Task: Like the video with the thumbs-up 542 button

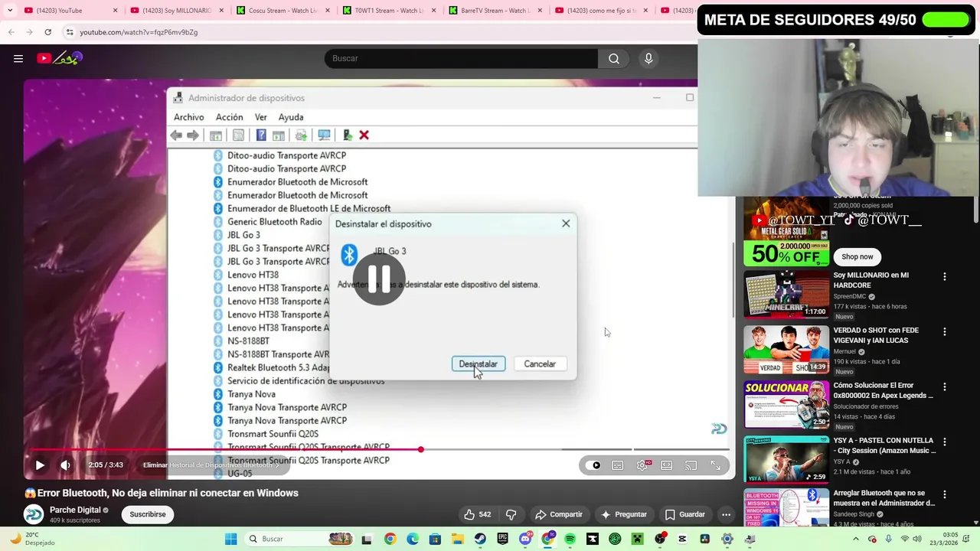Action: [x=477, y=514]
